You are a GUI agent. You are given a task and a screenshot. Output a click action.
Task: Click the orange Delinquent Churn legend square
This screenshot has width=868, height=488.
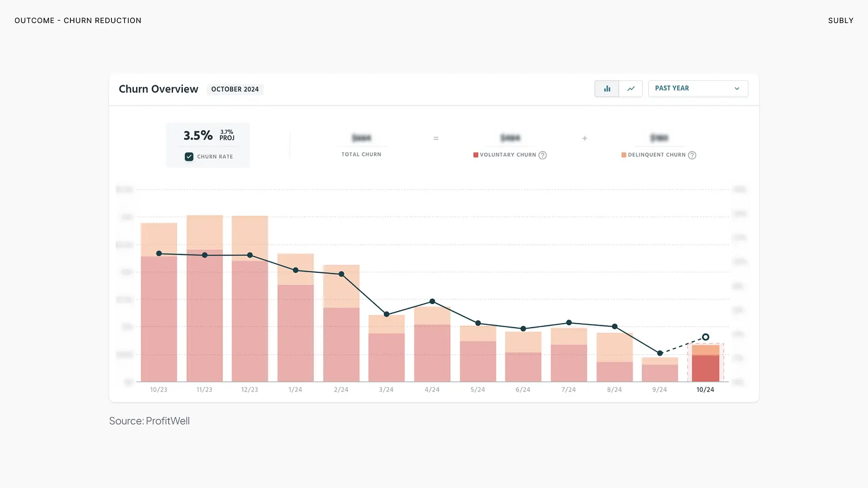623,155
